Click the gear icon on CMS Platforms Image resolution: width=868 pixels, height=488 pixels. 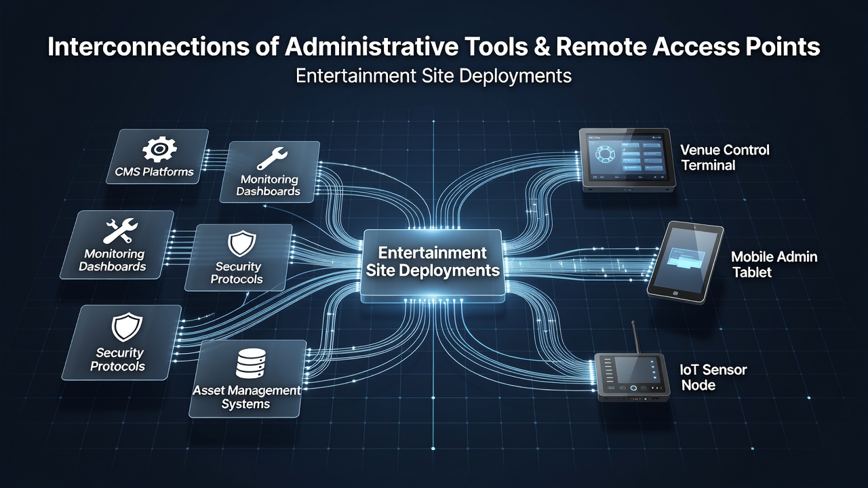click(160, 148)
